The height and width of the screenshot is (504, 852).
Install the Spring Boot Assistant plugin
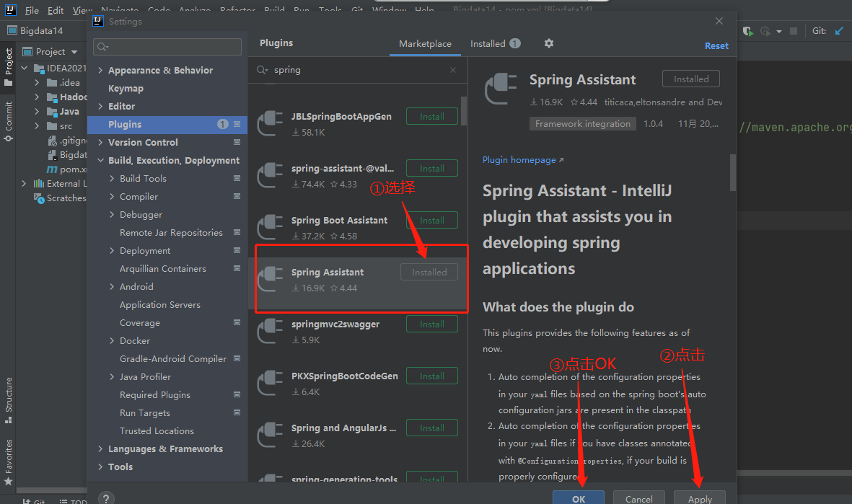[x=432, y=221]
